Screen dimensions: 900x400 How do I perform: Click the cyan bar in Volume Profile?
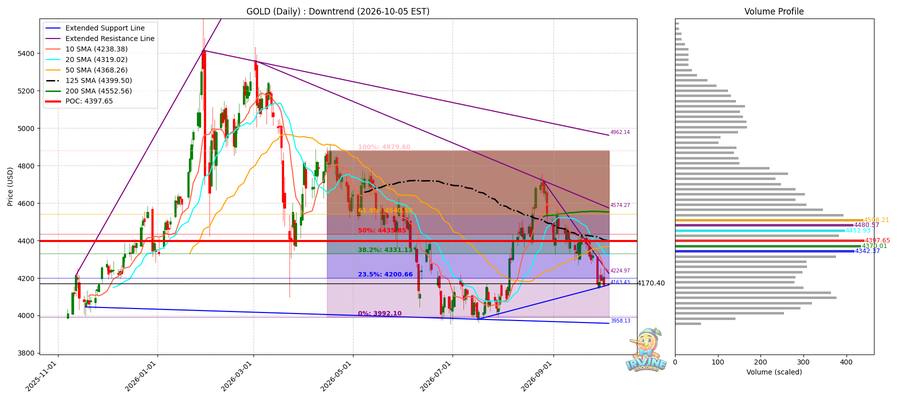(759, 230)
